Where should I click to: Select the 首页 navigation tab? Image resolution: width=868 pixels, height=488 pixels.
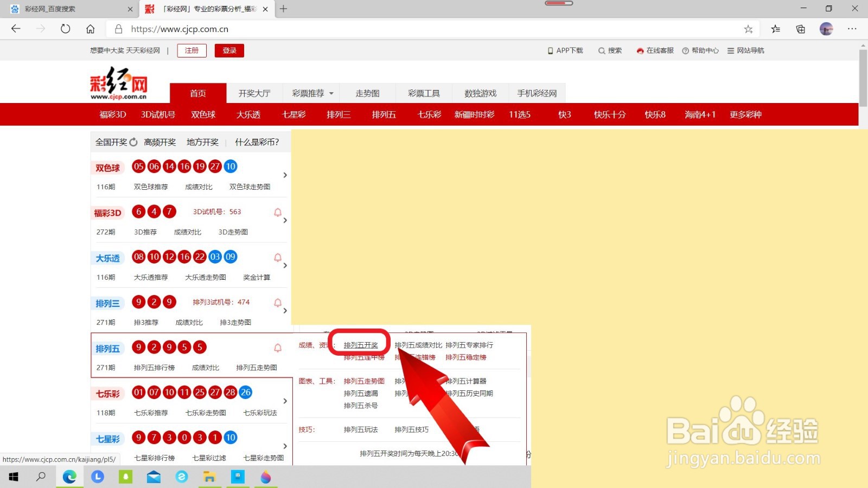coord(198,93)
